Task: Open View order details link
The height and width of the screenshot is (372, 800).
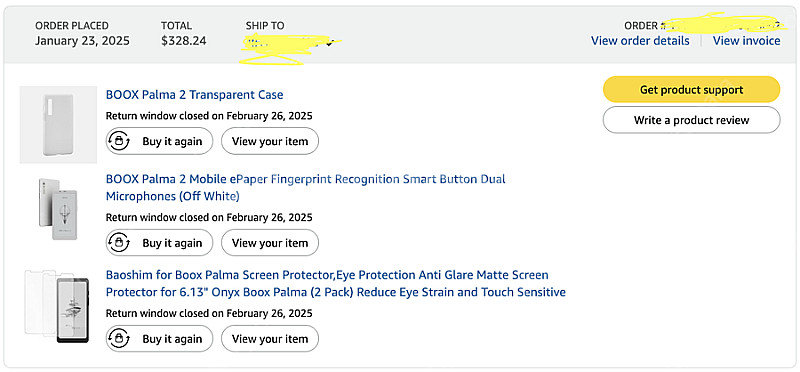Action: (640, 41)
